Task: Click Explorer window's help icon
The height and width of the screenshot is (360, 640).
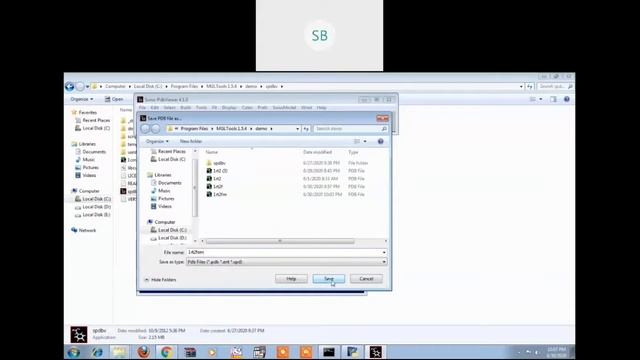Action: 567,99
